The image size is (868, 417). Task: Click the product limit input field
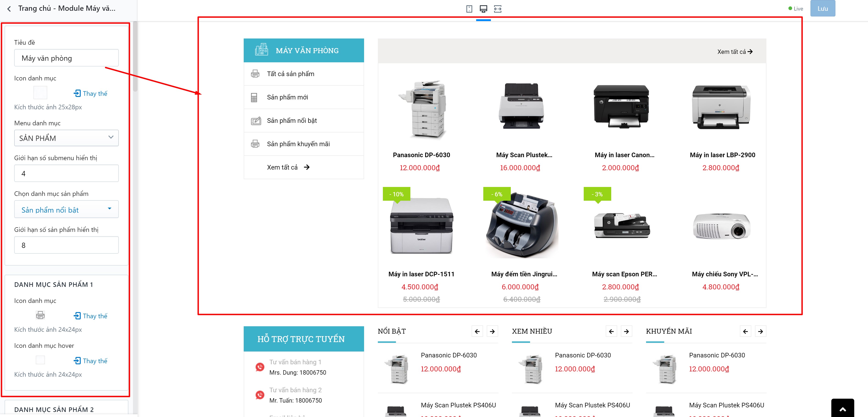[66, 245]
